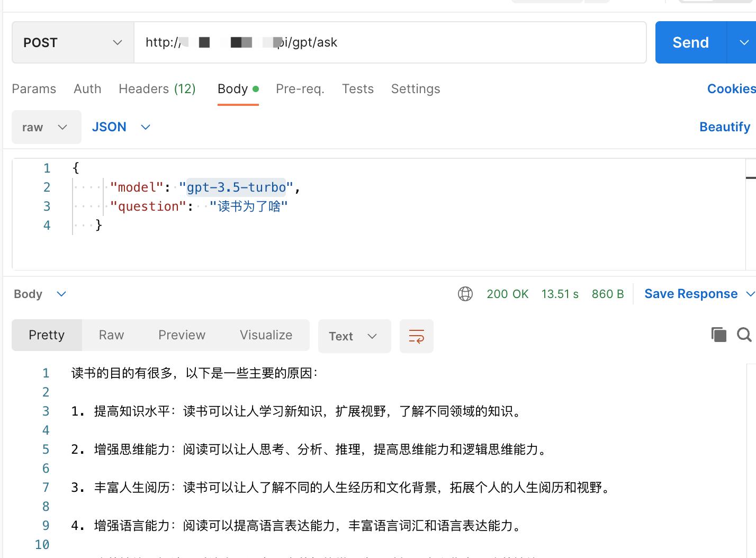Collapse the response Body section chevron
Screen dimensions: 756x558
pos(61,293)
